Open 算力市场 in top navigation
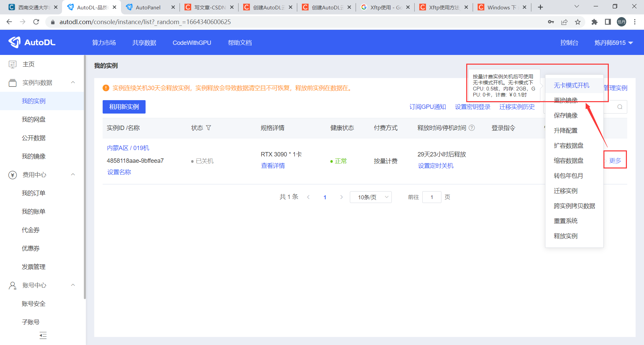The image size is (644, 345). [x=104, y=43]
